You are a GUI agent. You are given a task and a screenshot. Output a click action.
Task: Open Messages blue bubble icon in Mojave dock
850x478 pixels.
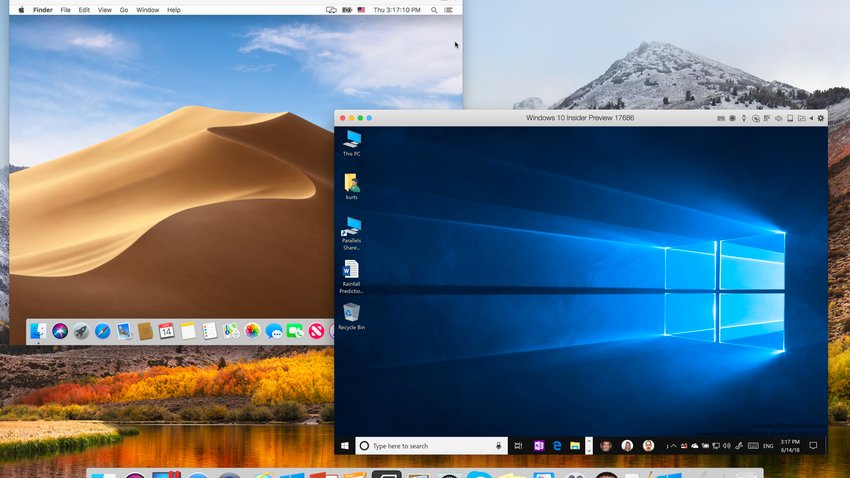[274, 331]
